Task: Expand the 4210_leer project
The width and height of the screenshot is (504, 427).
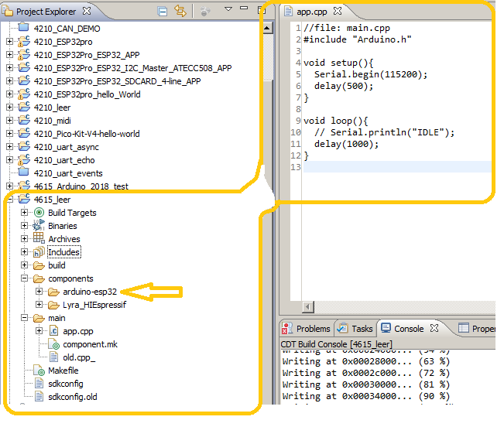Action: (9, 108)
